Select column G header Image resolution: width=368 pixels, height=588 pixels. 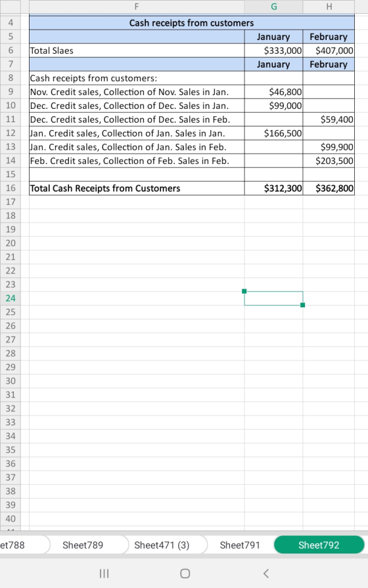[x=274, y=7]
